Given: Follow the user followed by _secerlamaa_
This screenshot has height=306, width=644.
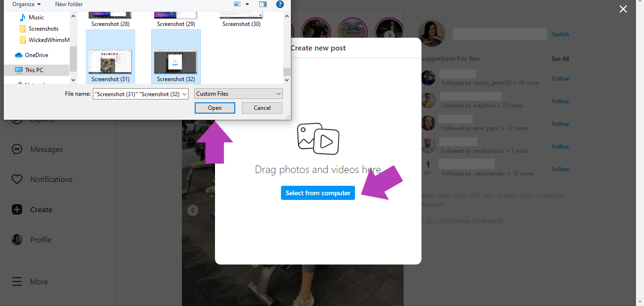Looking at the screenshot, I should (561, 169).
